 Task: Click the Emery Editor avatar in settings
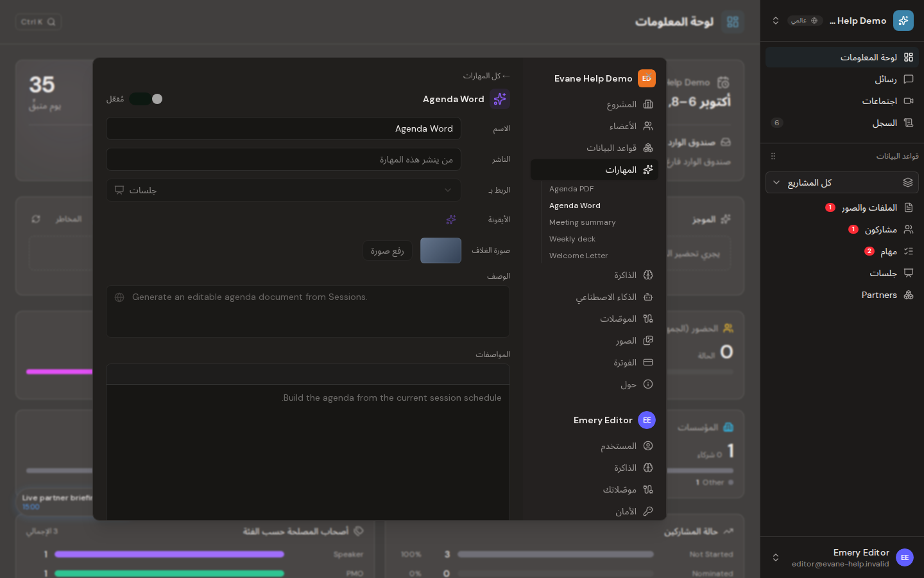click(647, 420)
